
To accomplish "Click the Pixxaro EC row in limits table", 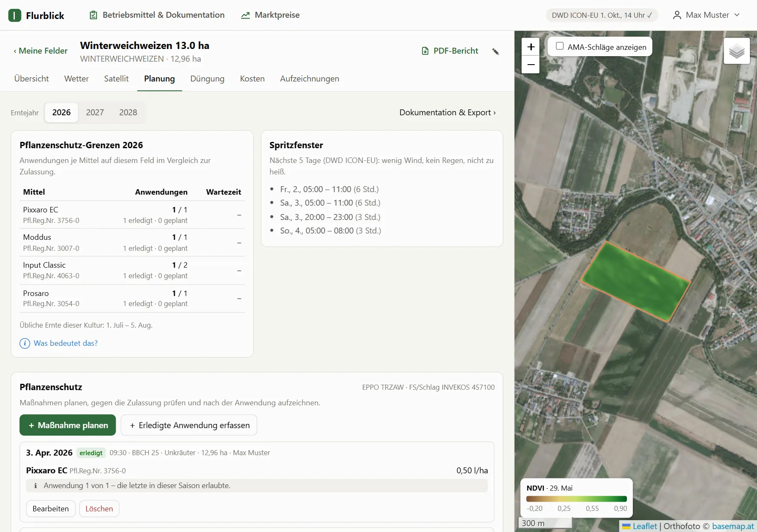I will point(132,215).
